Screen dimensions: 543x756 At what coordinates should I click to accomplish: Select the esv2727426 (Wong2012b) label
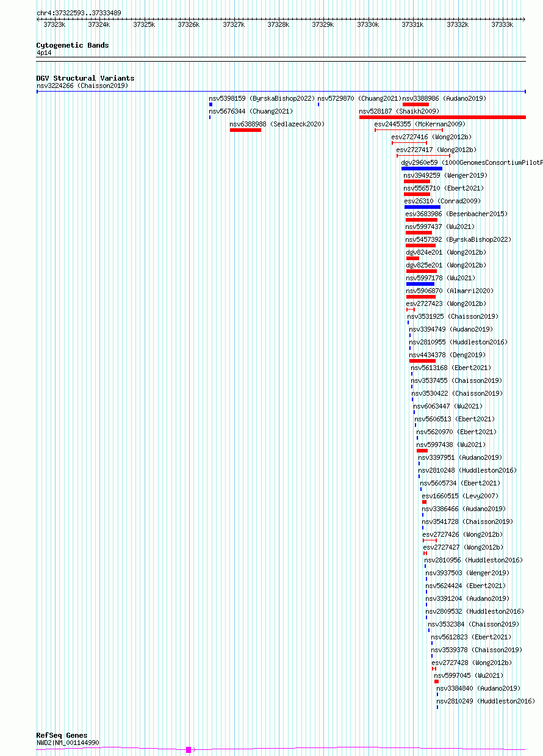463,534
